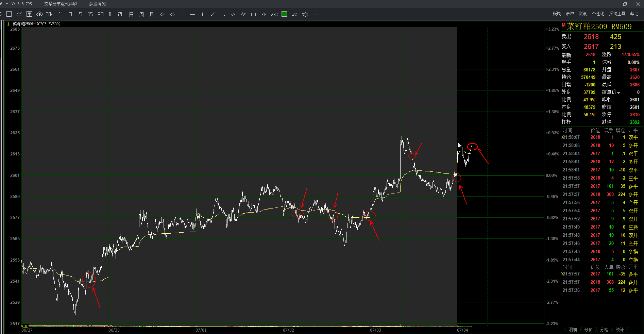Select the vertical line drawing tool

[202, 14]
